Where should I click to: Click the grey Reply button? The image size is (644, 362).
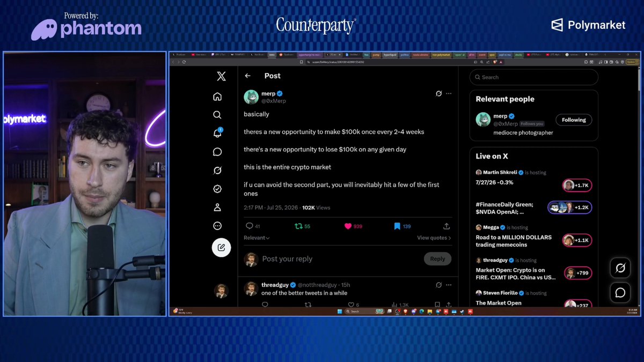437,259
